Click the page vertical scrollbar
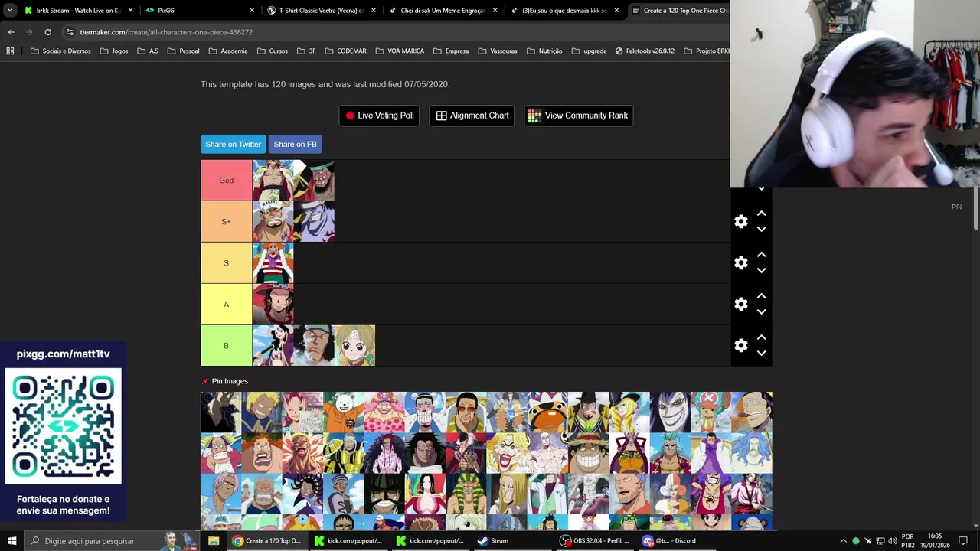The height and width of the screenshot is (551, 980). (x=975, y=207)
